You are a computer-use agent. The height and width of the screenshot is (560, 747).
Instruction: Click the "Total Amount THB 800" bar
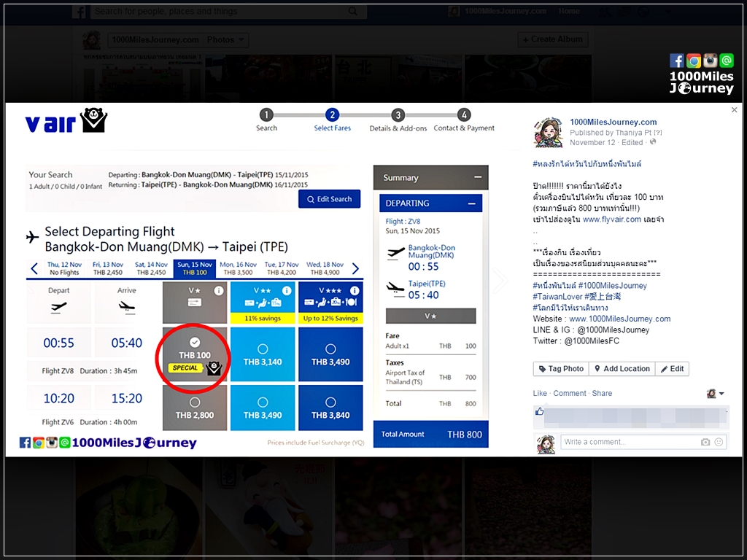click(x=430, y=434)
